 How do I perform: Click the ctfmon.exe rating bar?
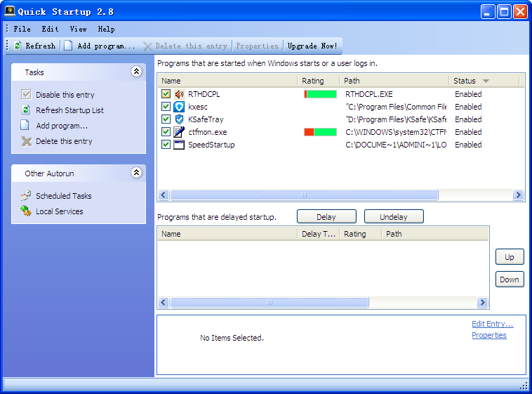pos(320,132)
